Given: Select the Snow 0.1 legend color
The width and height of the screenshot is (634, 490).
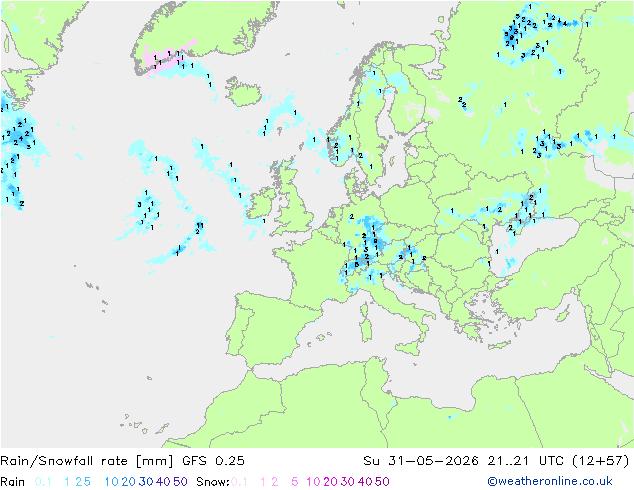Looking at the screenshot, I should [x=239, y=482].
